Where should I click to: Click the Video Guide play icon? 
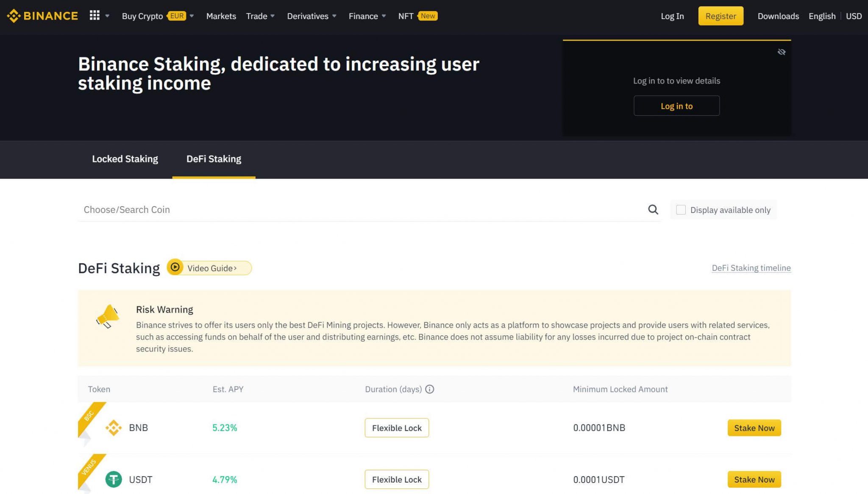(175, 268)
